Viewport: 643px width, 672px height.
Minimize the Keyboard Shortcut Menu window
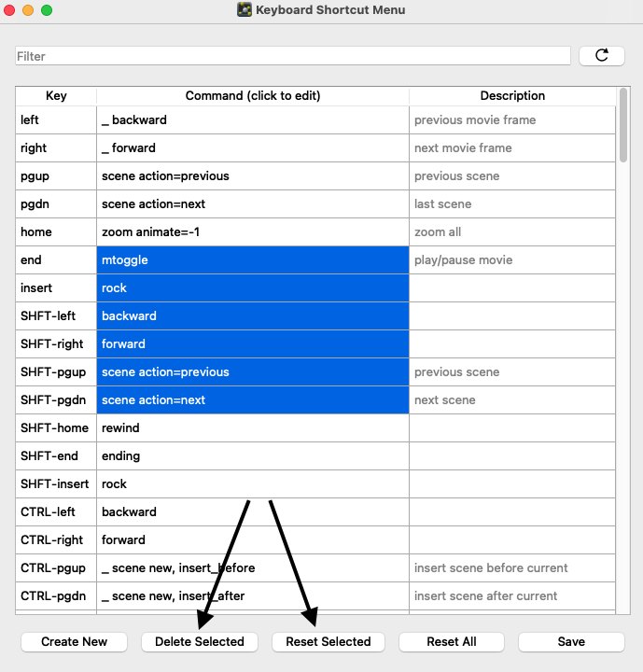(x=28, y=10)
